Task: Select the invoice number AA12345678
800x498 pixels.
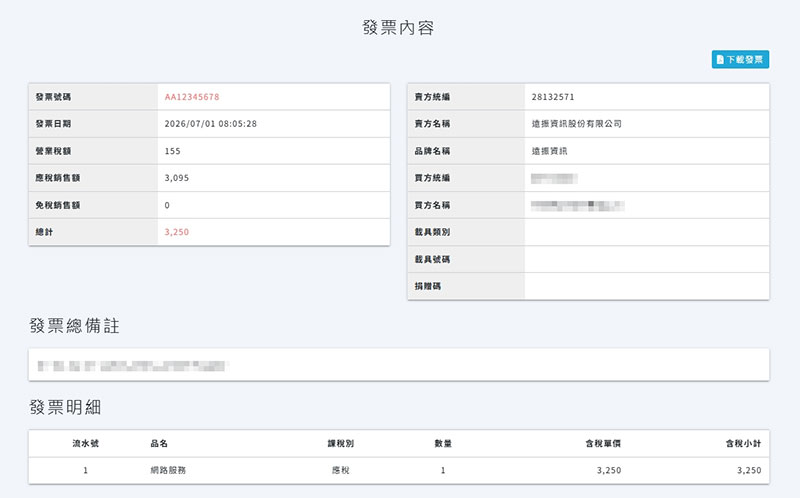Action: coord(192,97)
